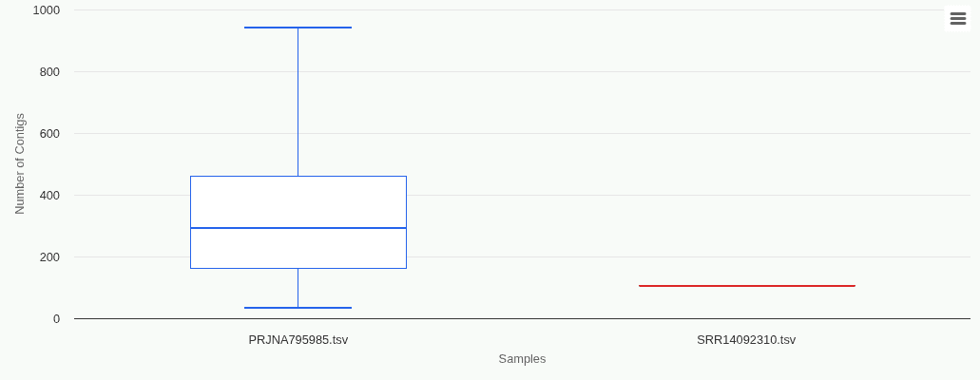Viewport: 980px width, 380px height.
Task: Click the top edge of the blue box
Action: click(298, 177)
